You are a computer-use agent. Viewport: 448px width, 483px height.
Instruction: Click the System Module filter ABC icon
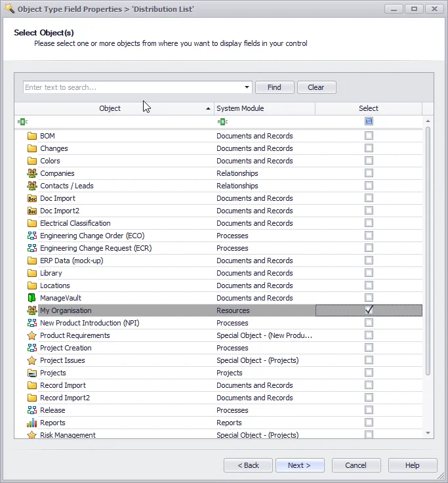[222, 121]
